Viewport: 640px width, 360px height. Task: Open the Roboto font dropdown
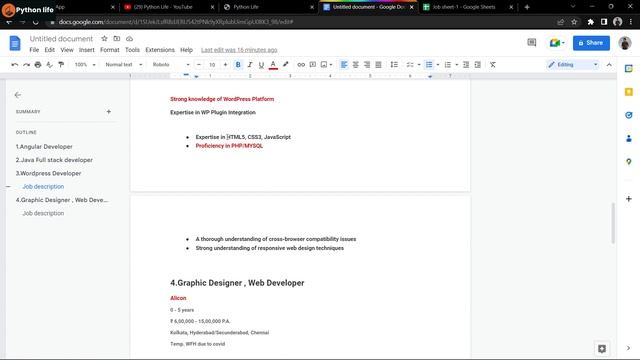click(x=171, y=64)
